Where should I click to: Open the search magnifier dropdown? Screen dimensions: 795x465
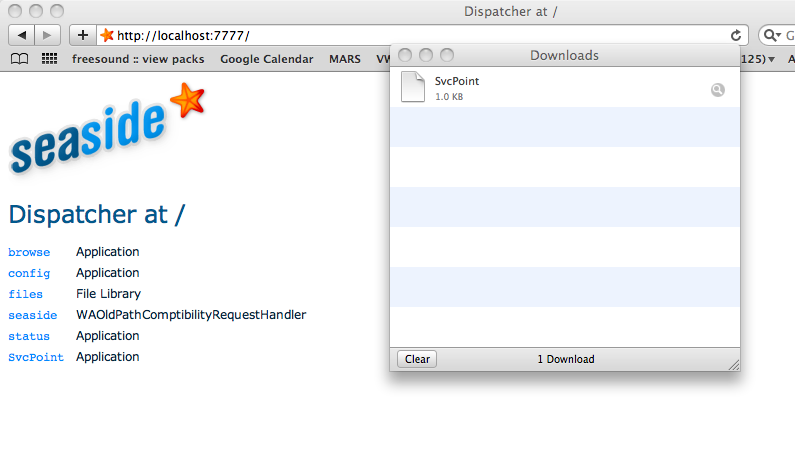[773, 35]
